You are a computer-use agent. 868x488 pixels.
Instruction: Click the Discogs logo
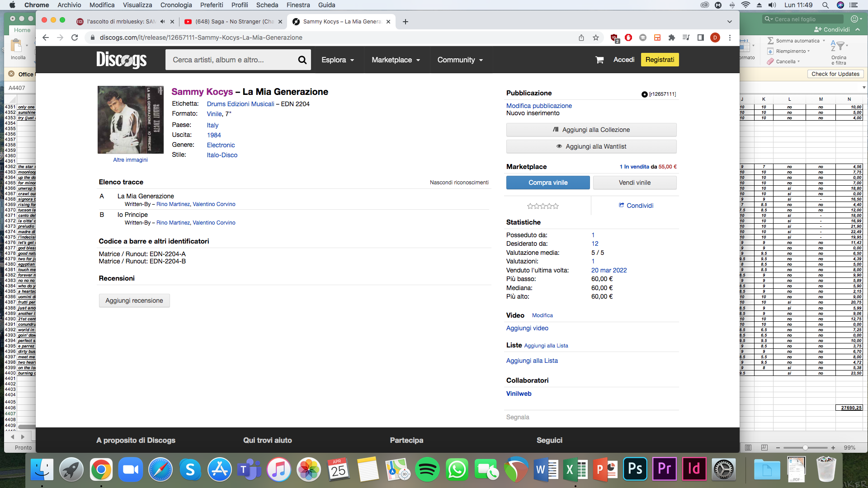pos(121,60)
